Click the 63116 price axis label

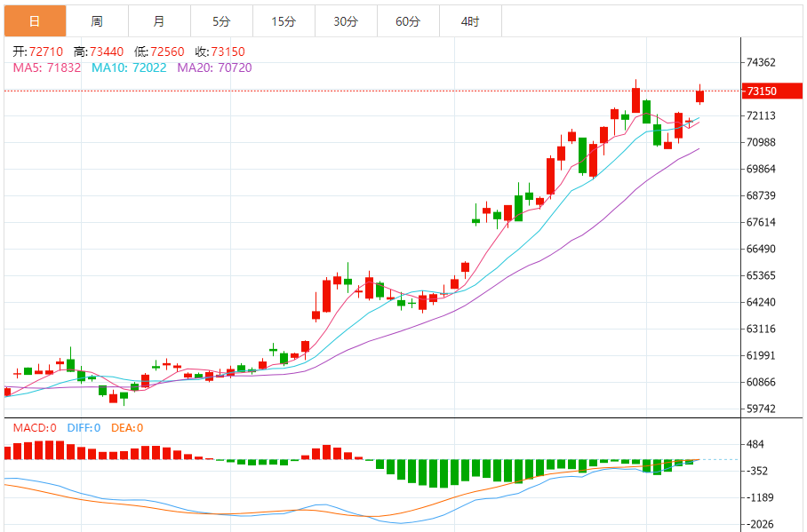click(761, 329)
